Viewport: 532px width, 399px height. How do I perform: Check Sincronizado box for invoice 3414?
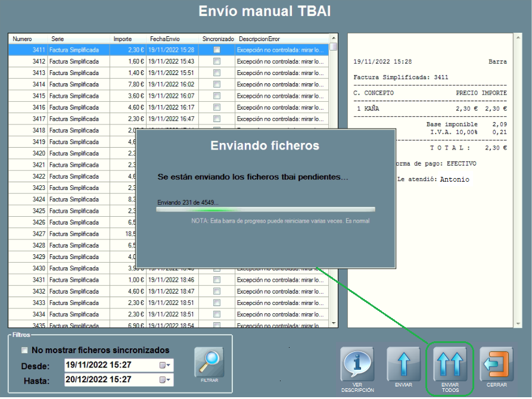point(217,85)
